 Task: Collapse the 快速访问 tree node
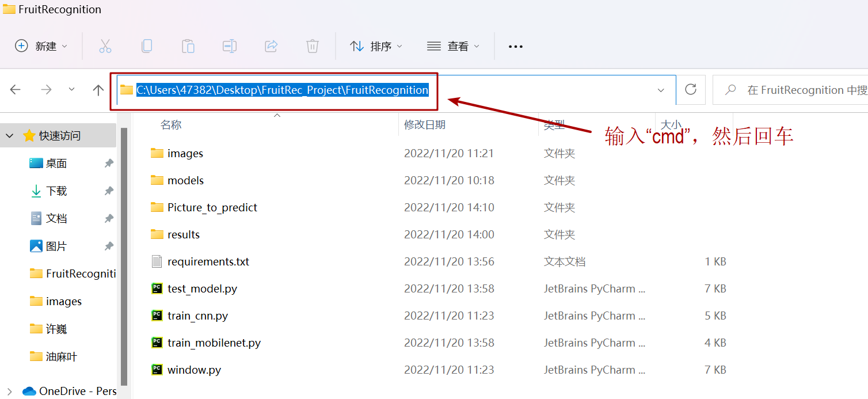[9, 136]
